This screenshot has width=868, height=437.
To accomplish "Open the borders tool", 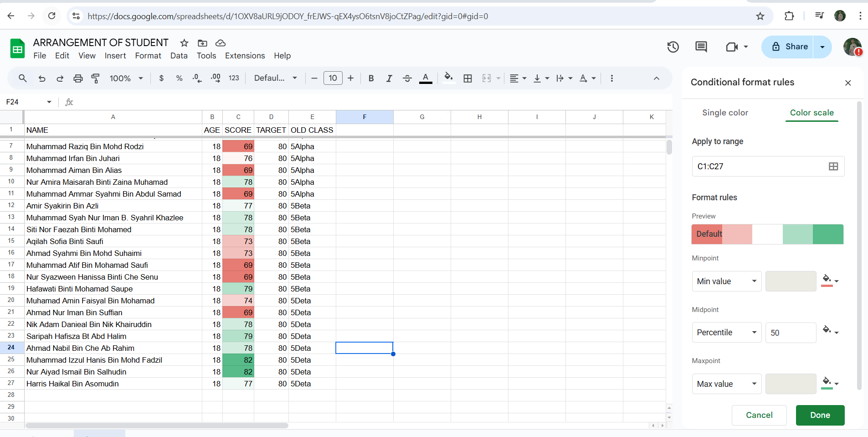I will click(x=467, y=78).
